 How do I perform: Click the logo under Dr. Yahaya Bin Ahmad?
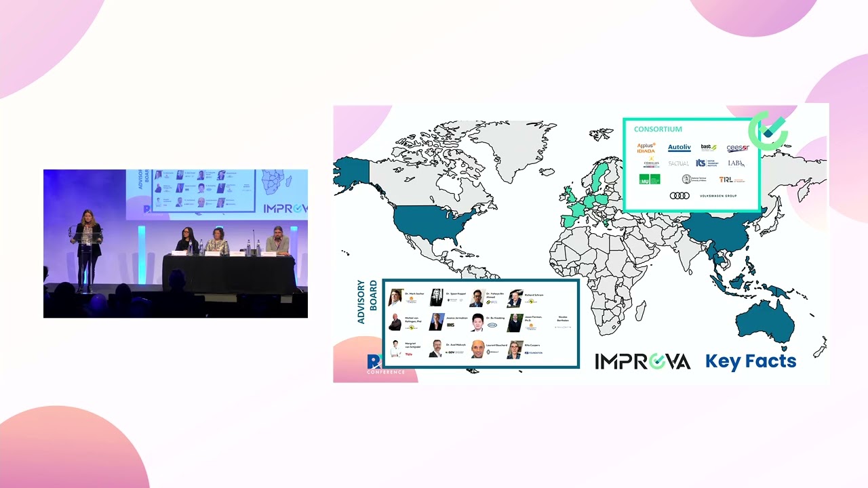pyautogui.click(x=492, y=302)
